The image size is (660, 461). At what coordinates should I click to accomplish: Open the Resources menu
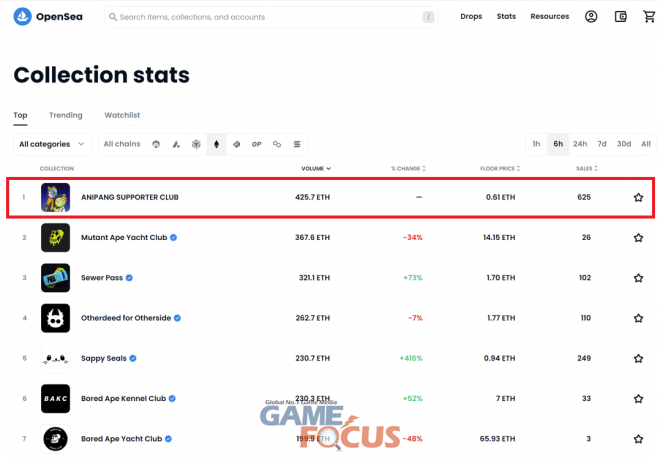[549, 16]
